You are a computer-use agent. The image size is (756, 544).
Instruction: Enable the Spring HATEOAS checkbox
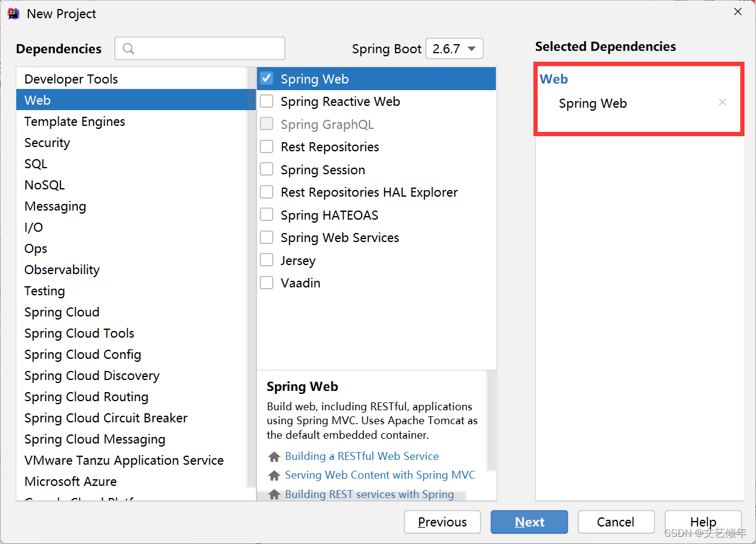click(267, 215)
